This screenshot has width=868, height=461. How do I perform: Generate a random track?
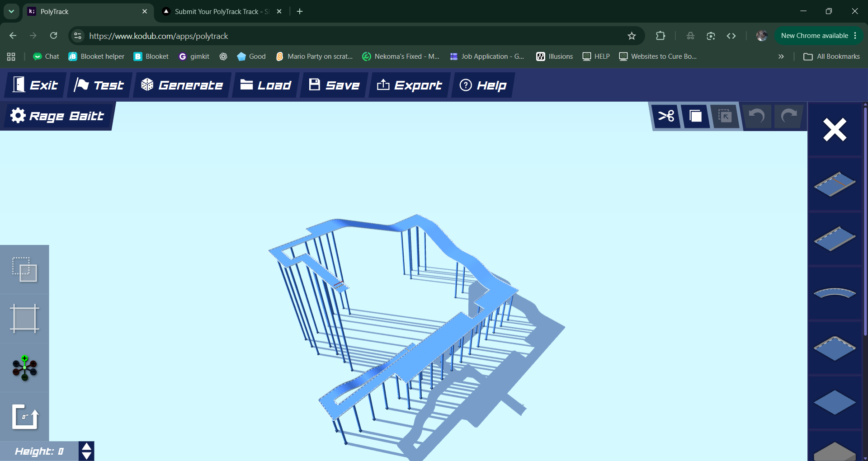182,85
